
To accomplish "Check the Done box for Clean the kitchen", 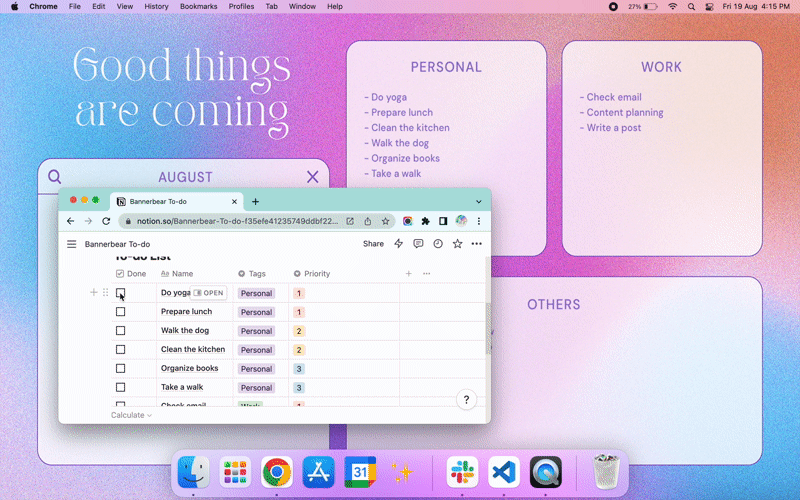I will (x=120, y=349).
